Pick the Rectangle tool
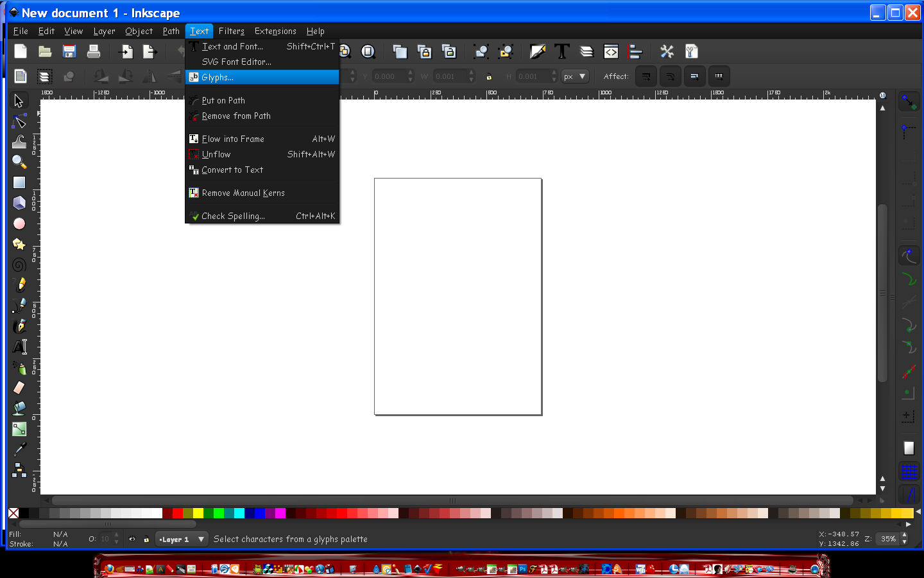The image size is (924, 578). click(19, 183)
